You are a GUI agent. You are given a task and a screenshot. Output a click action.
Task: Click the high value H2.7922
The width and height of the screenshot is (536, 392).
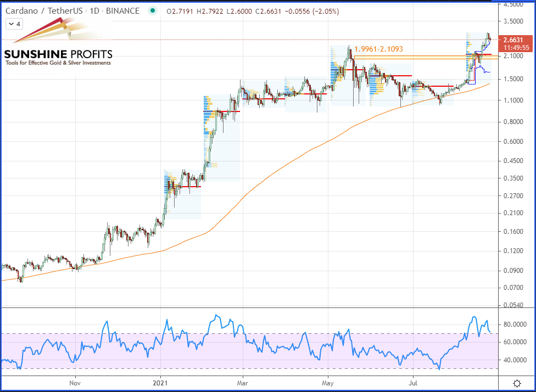(209, 12)
